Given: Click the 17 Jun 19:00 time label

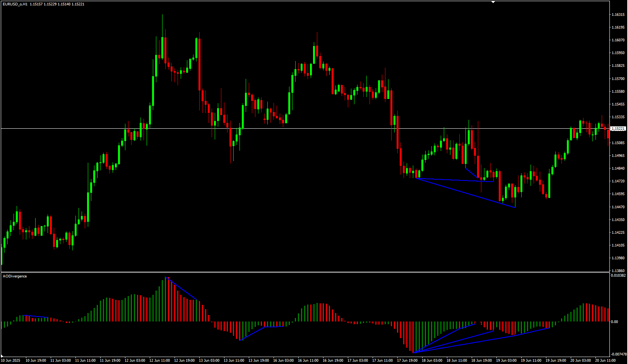Looking at the screenshot, I should click(x=407, y=361).
